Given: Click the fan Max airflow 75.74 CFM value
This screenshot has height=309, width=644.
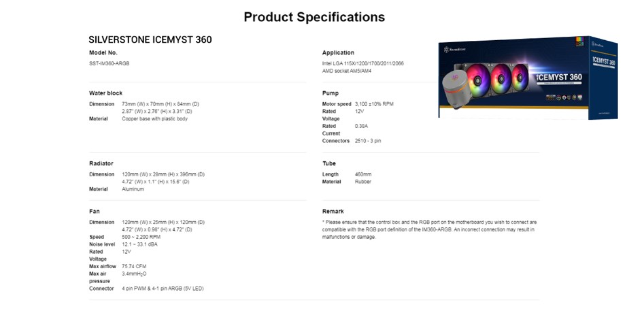Looking at the screenshot, I should tap(134, 266).
